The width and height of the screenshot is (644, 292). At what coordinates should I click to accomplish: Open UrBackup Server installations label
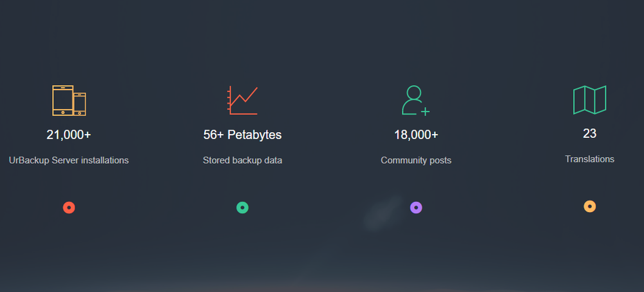pos(69,161)
